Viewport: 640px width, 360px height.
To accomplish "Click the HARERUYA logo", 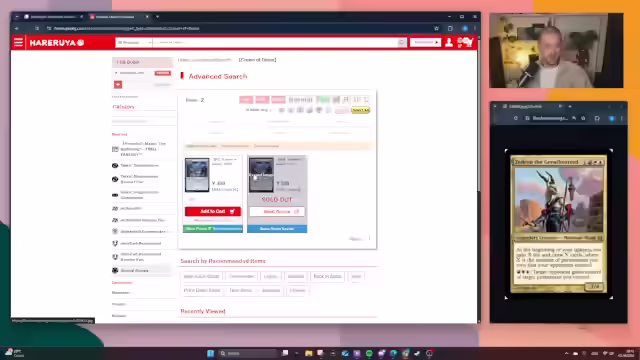I will (x=57, y=43).
